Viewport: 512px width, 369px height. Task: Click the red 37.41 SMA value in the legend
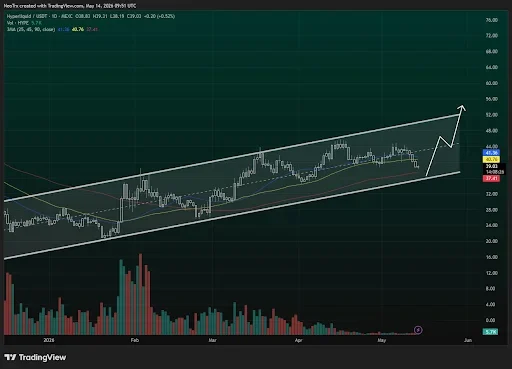click(92, 29)
